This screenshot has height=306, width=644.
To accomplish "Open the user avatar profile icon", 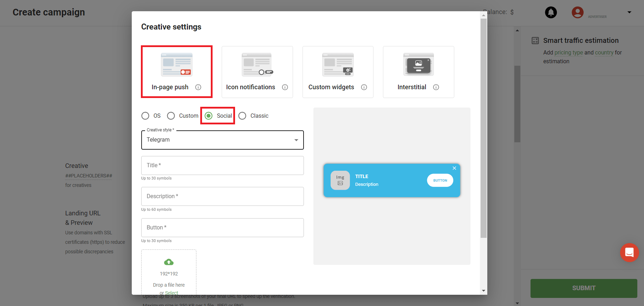I will point(578,12).
